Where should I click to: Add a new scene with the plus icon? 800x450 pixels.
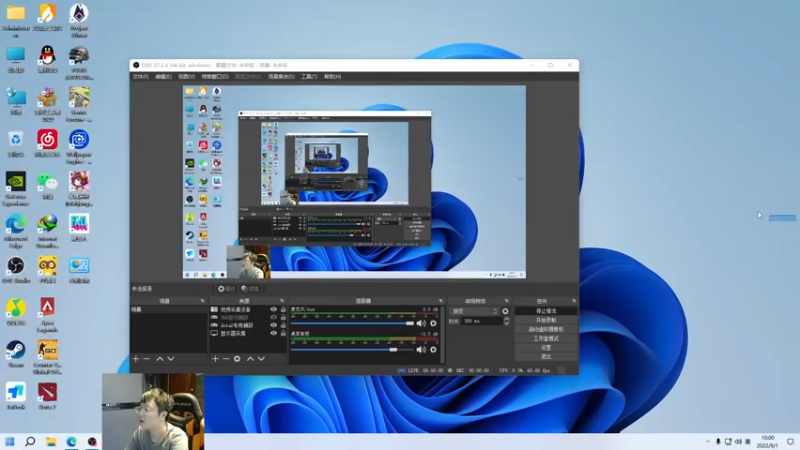(x=135, y=358)
